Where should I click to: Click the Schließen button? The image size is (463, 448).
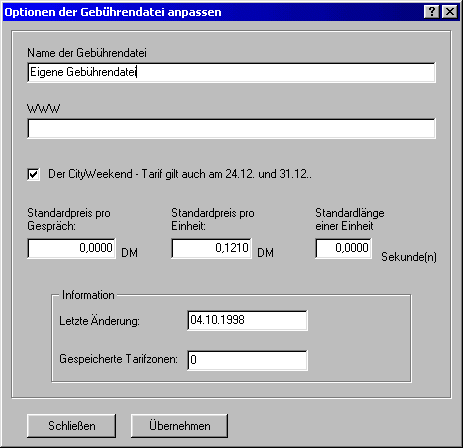(x=72, y=426)
